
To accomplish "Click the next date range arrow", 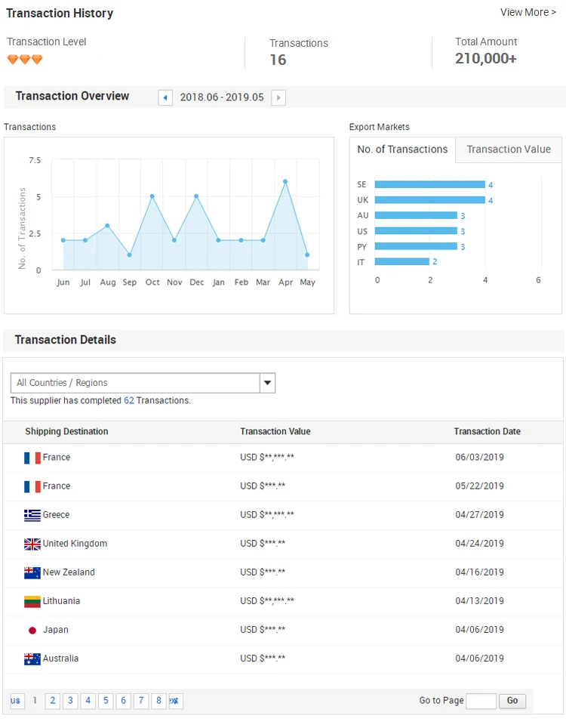I will coord(278,97).
